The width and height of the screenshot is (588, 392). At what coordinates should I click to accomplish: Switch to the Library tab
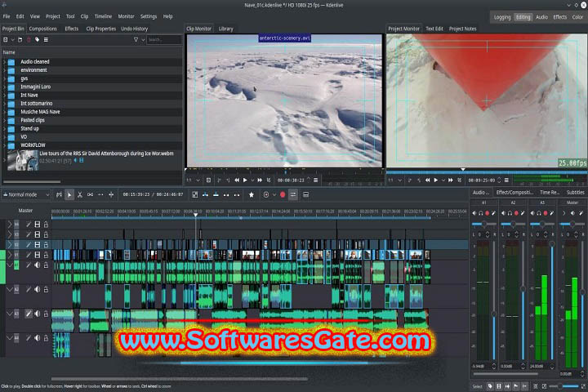225,29
